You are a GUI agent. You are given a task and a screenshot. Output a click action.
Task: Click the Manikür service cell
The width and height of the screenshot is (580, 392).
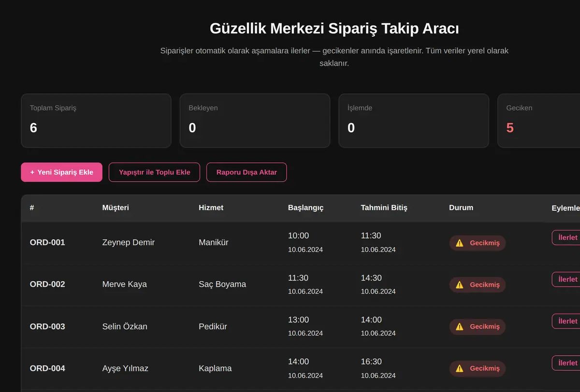[214, 242]
